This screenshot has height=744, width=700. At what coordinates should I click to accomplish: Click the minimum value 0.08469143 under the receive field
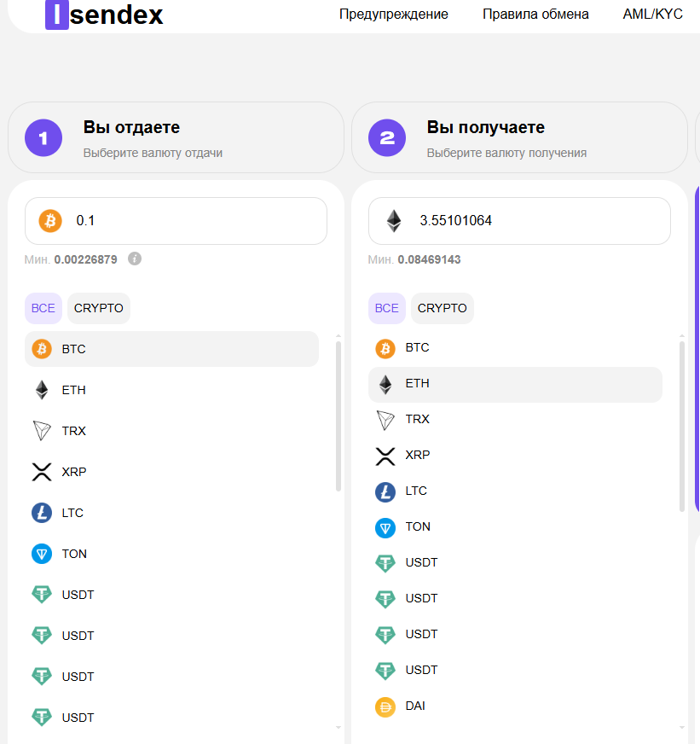429,259
